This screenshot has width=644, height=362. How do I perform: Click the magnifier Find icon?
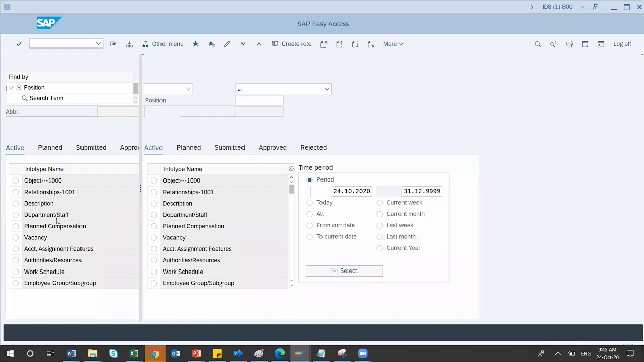[538, 44]
